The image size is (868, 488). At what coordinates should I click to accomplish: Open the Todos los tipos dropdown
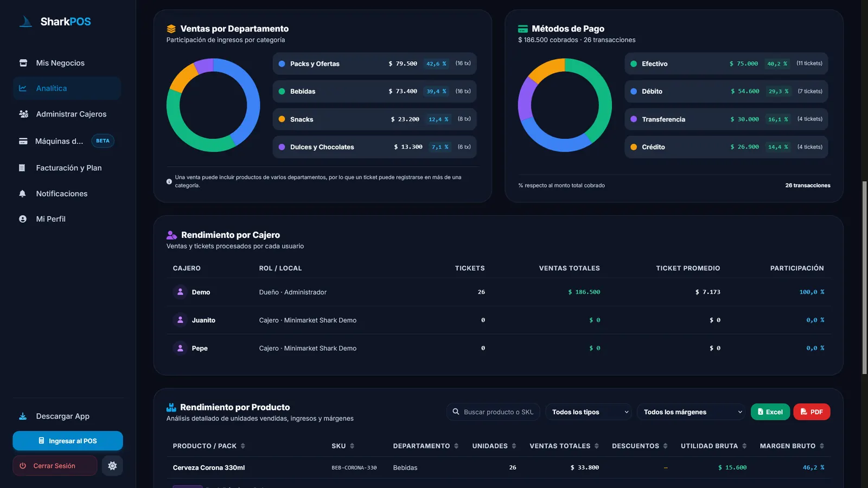point(589,412)
